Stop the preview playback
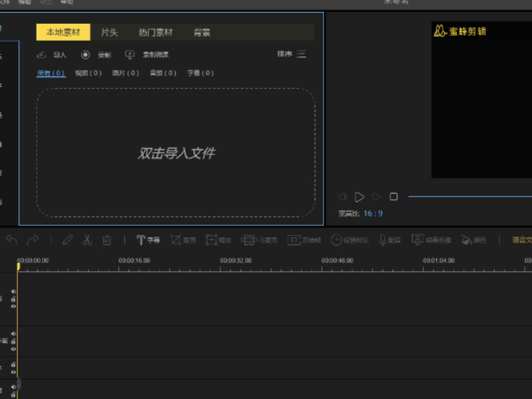This screenshot has height=399, width=532. click(393, 197)
